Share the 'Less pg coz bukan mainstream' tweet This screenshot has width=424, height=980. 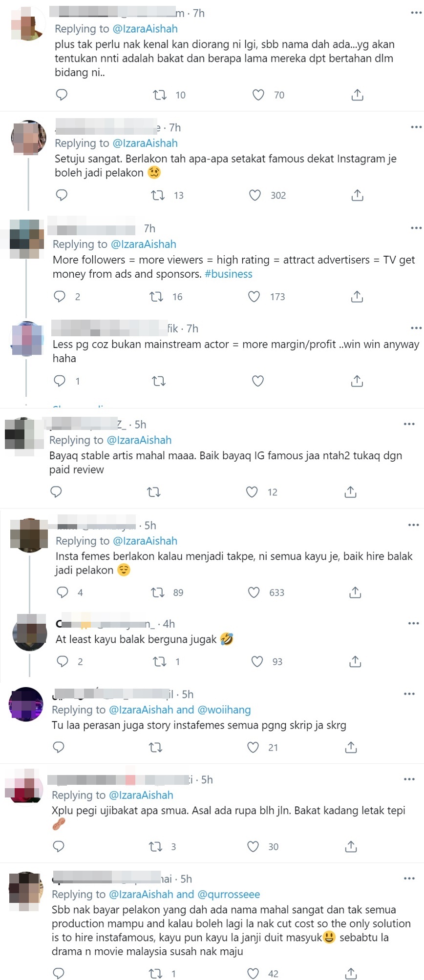pyautogui.click(x=357, y=381)
